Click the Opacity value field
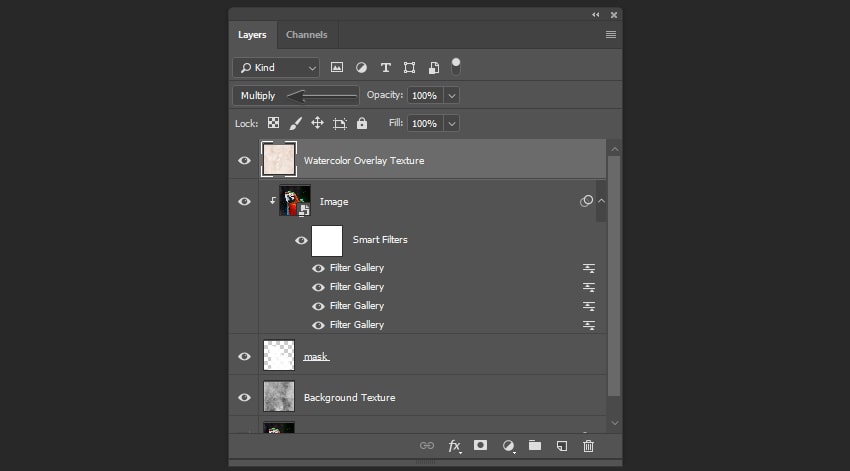The image size is (850, 471). pos(426,95)
